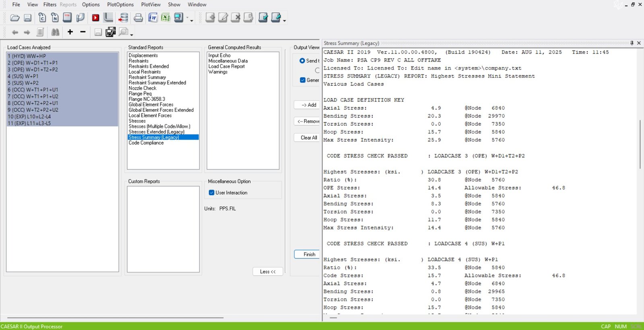Send output to Microsoft Word icon
The width and height of the screenshot is (644, 330).
point(153,18)
